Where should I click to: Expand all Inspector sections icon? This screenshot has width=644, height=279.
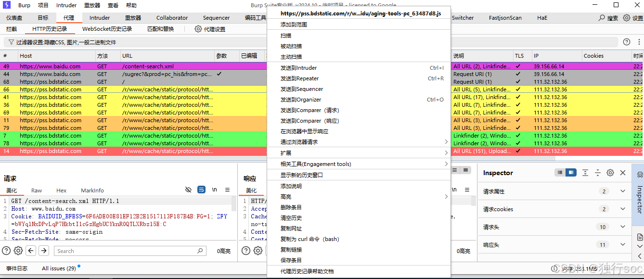point(585,173)
